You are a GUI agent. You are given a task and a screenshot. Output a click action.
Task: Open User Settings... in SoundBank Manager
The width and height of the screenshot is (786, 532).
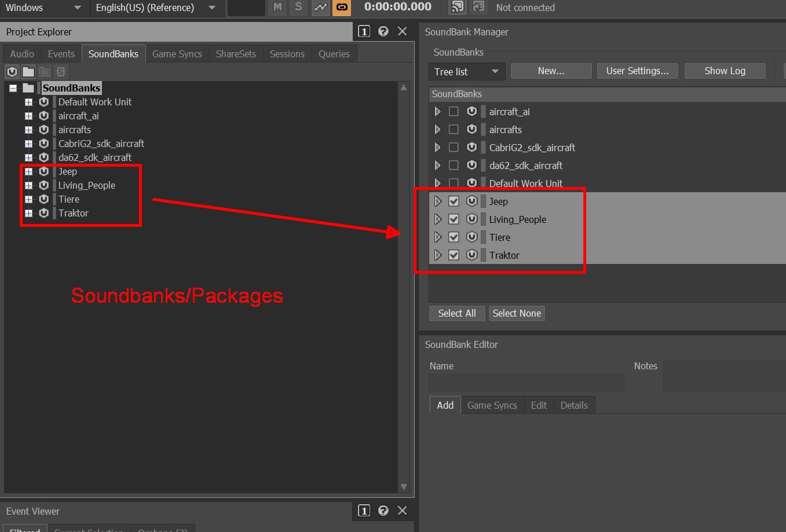(638, 71)
